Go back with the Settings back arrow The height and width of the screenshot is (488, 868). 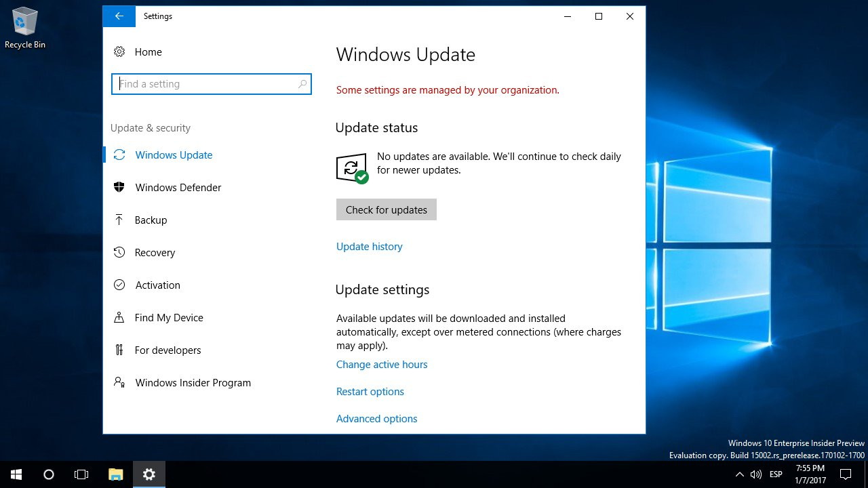click(x=119, y=16)
